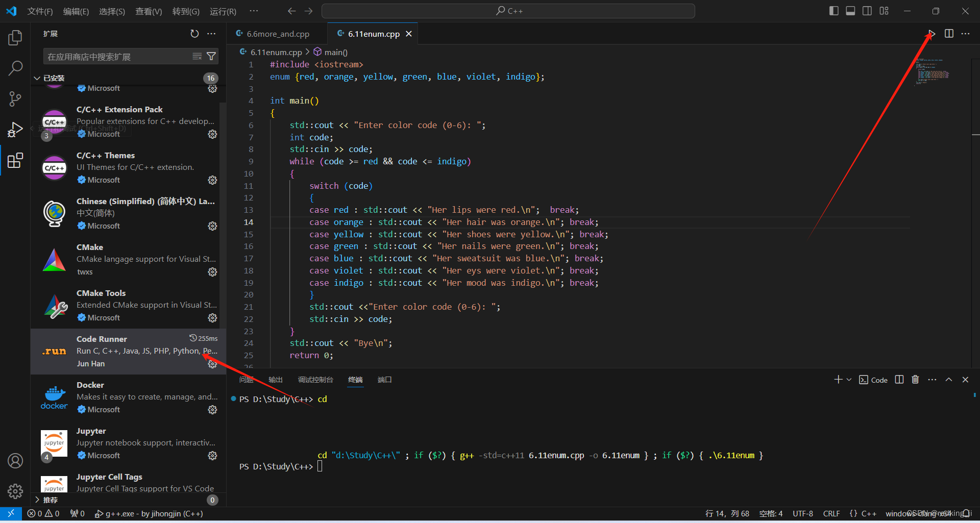This screenshot has height=523, width=980.
Task: Kill the terminal with the trash icon
Action: click(x=915, y=380)
